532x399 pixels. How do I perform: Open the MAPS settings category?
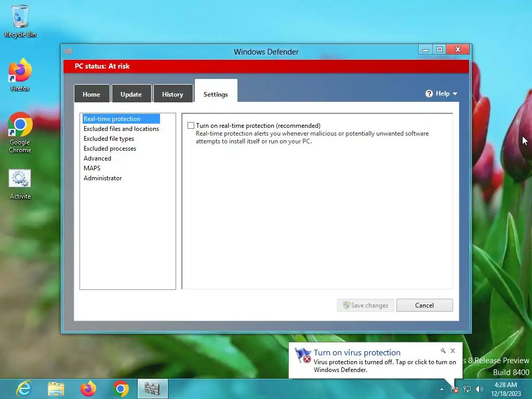coord(92,168)
